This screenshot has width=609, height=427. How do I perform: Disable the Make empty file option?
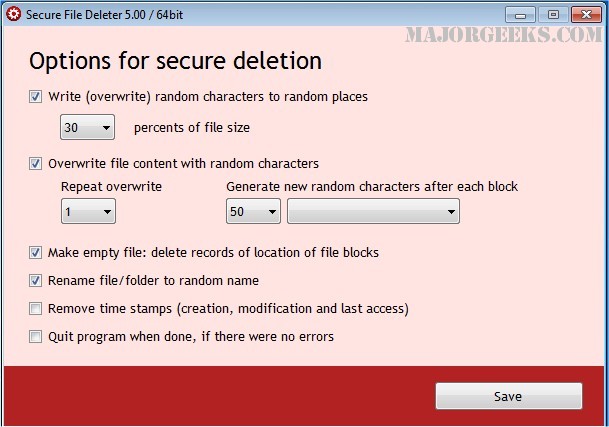pyautogui.click(x=36, y=253)
